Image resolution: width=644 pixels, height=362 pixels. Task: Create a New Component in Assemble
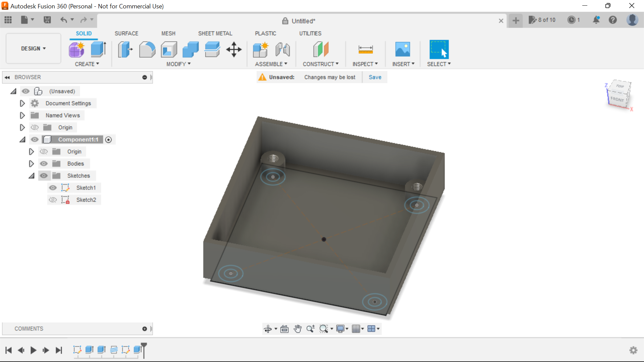(261, 50)
